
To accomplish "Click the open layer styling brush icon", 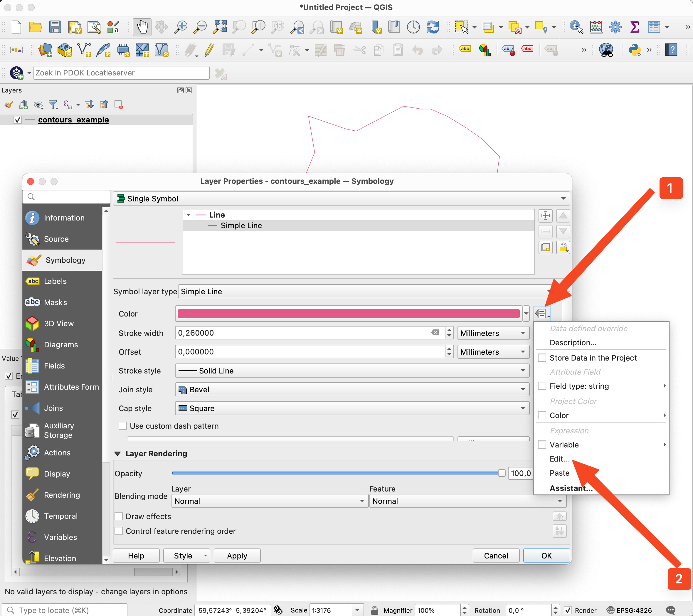I will click(9, 105).
